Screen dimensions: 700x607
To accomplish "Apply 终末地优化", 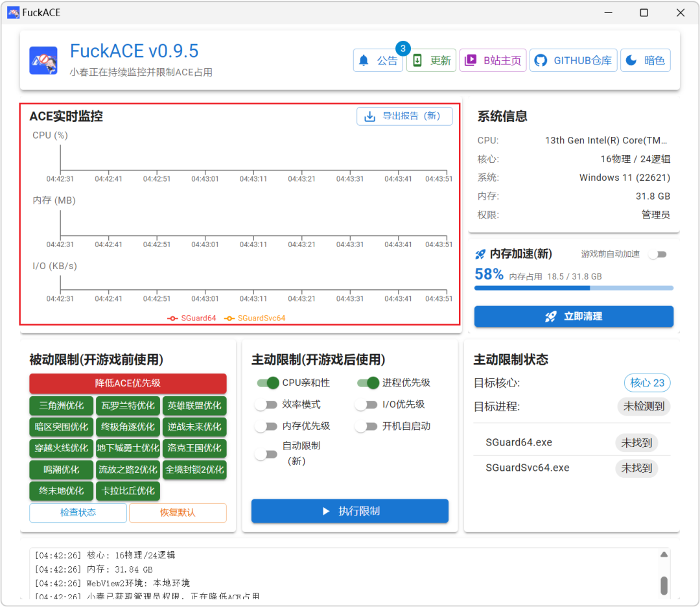I will (61, 491).
